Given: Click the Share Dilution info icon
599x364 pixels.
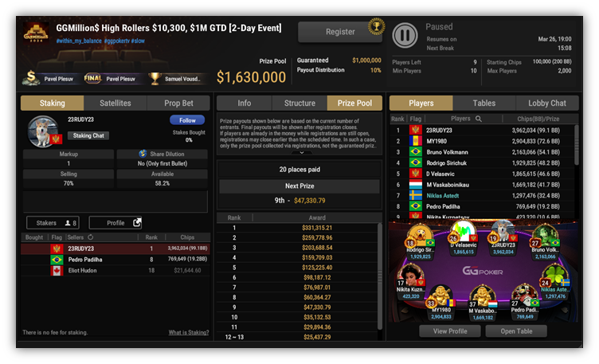Looking at the screenshot, I should (143, 154).
